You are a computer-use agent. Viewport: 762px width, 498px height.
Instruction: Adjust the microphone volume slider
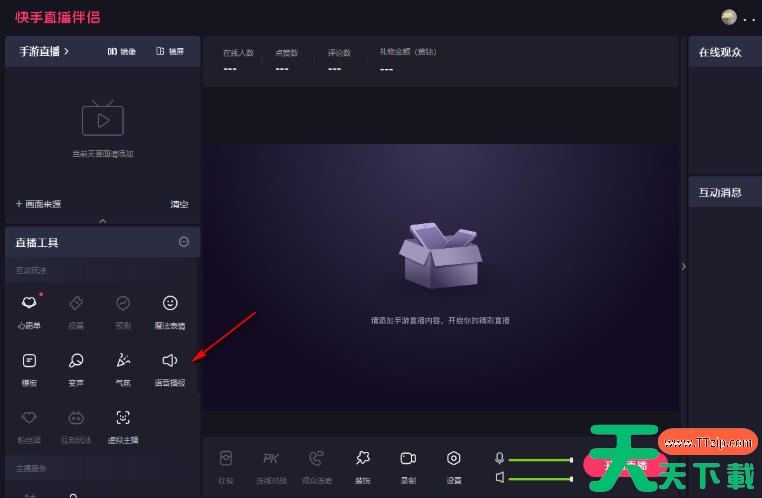point(540,459)
